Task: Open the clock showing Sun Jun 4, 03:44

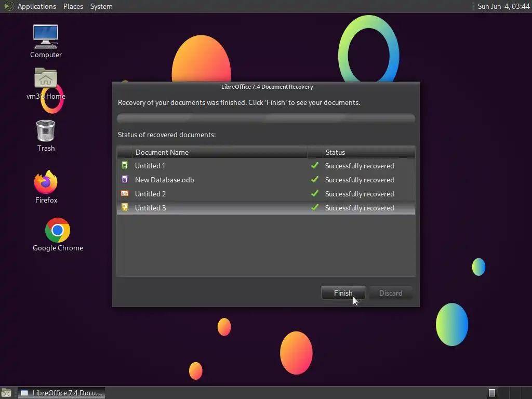Action: [x=503, y=6]
